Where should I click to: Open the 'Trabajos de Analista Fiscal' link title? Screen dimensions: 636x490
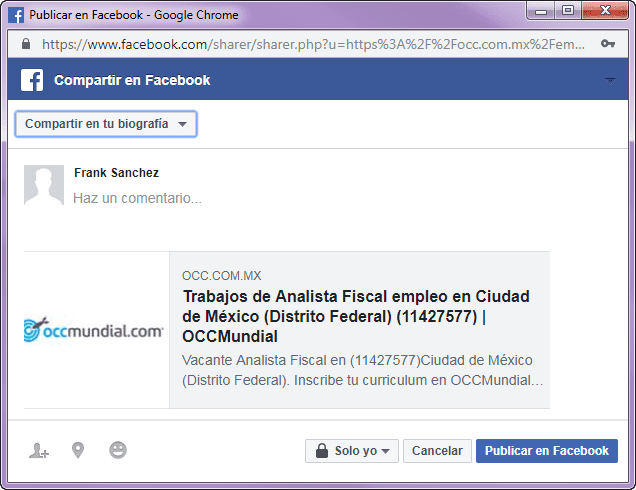[356, 316]
